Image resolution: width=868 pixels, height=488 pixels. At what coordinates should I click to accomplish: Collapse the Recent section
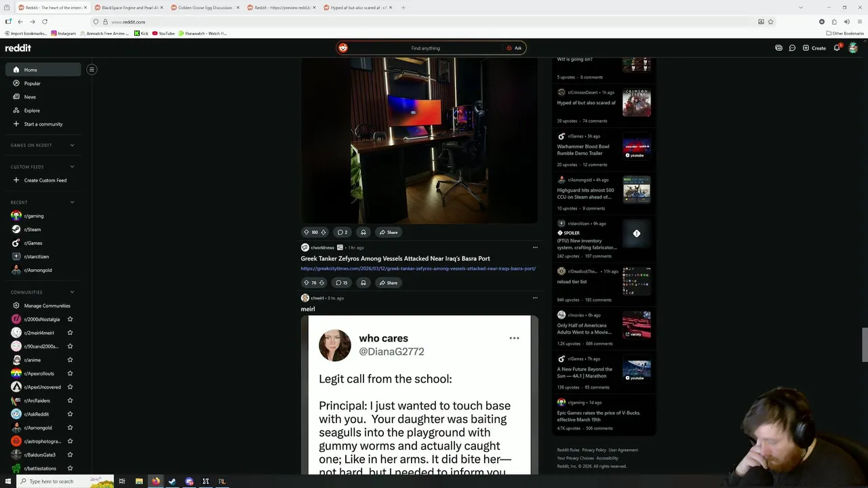(x=72, y=202)
